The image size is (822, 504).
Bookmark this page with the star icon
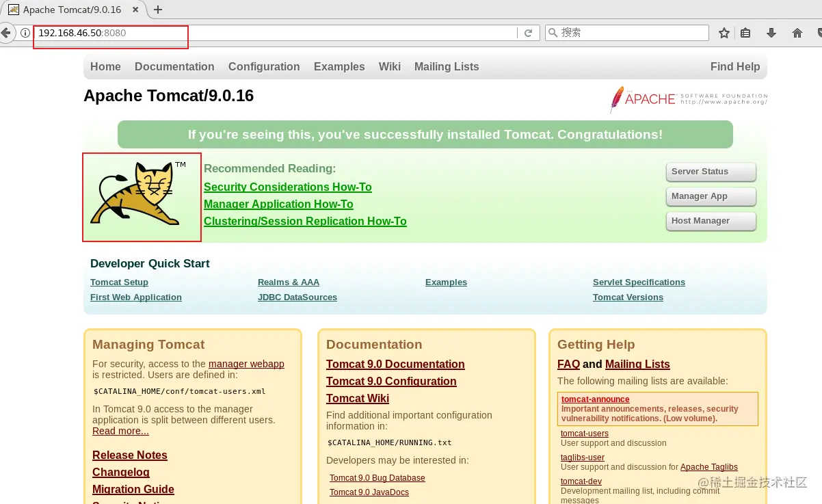pos(724,32)
